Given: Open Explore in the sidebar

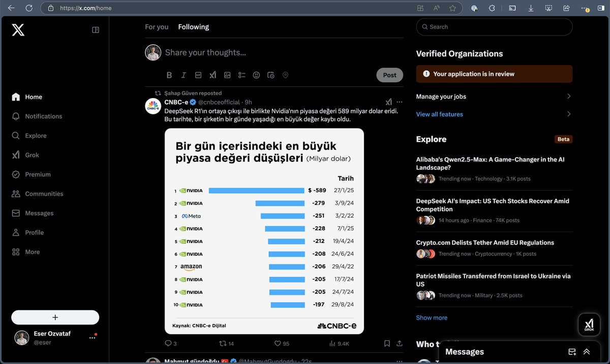Looking at the screenshot, I should pyautogui.click(x=29, y=136).
